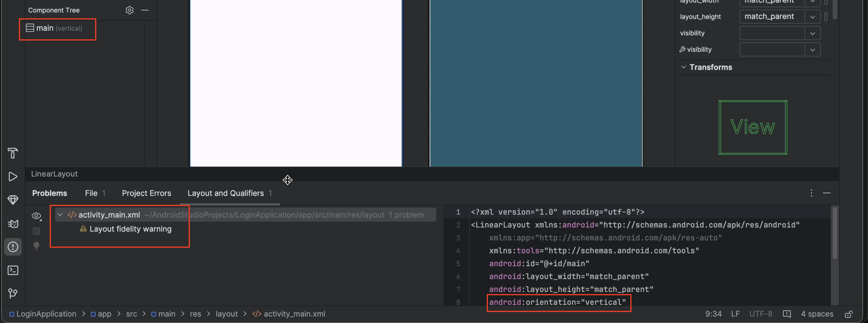Click the 9:34 caret position indicator

tap(713, 314)
